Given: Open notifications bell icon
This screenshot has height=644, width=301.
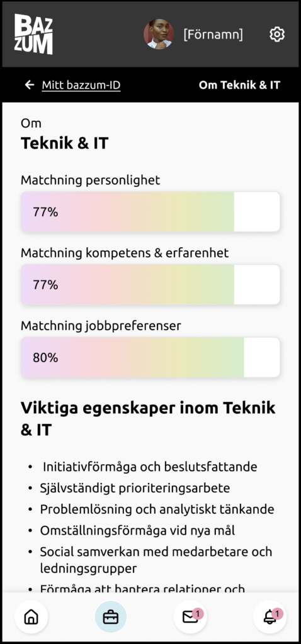Looking at the screenshot, I should 270,616.
